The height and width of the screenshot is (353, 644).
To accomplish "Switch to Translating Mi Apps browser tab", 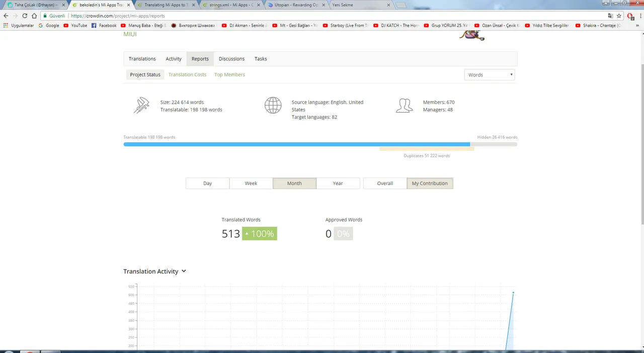I will point(166,5).
